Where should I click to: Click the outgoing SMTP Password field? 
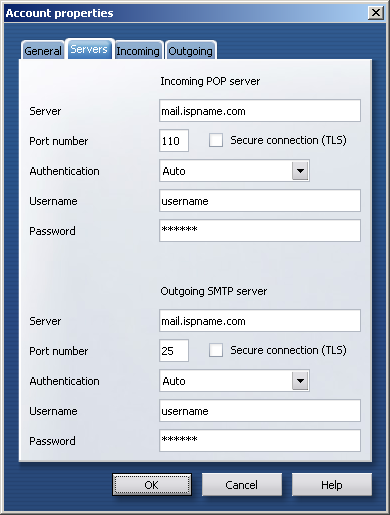coord(260,441)
